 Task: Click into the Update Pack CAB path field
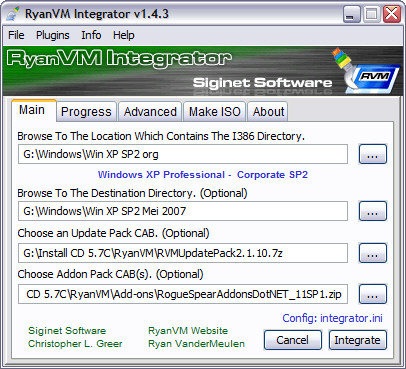pyautogui.click(x=183, y=253)
